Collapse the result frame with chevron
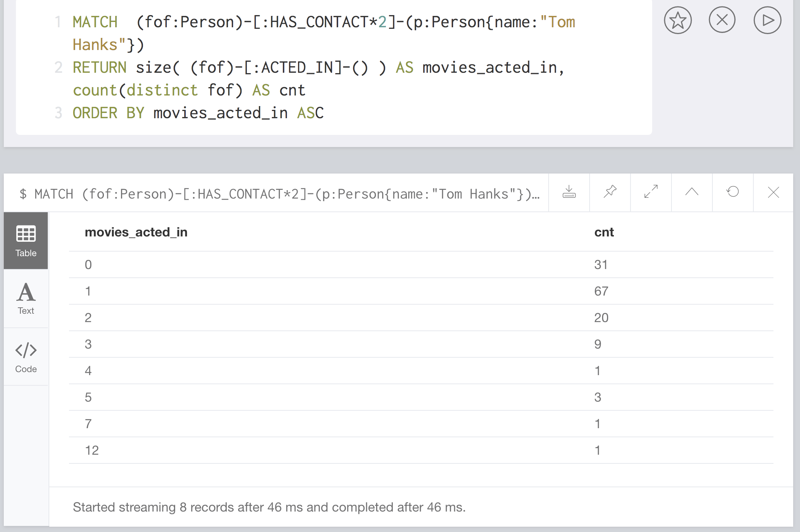The image size is (800, 532). point(692,192)
